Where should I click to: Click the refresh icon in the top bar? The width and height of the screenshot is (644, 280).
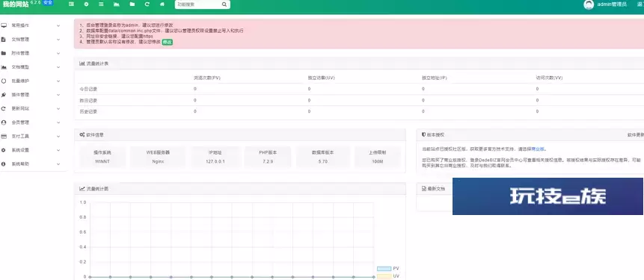[147, 4]
